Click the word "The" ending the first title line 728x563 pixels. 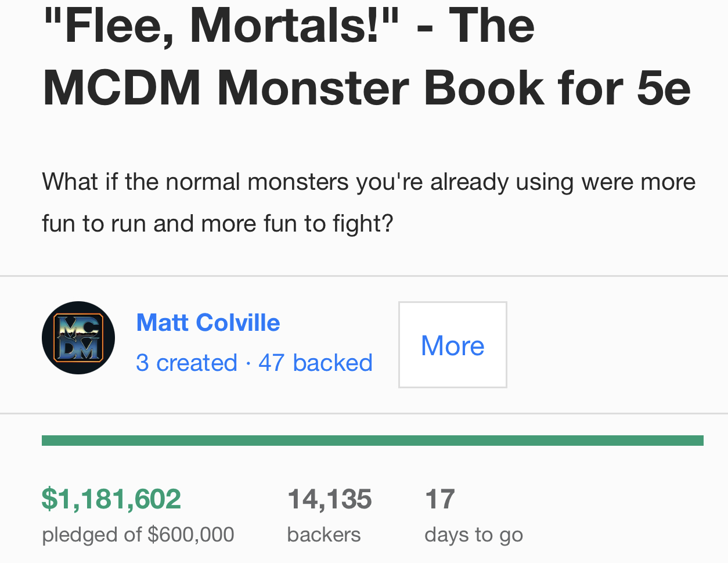pyautogui.click(x=492, y=25)
